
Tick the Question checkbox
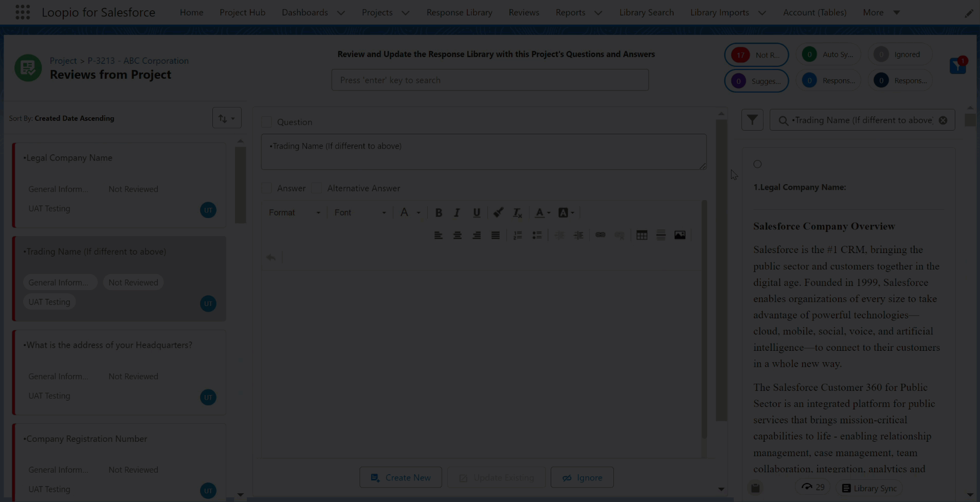[266, 122]
